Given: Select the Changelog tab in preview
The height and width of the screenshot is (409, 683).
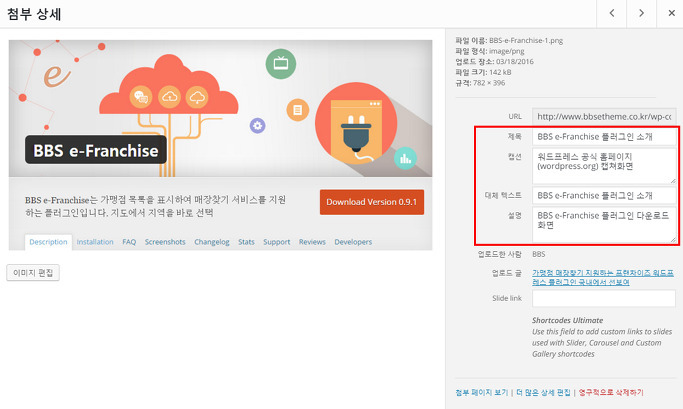Looking at the screenshot, I should [x=212, y=242].
